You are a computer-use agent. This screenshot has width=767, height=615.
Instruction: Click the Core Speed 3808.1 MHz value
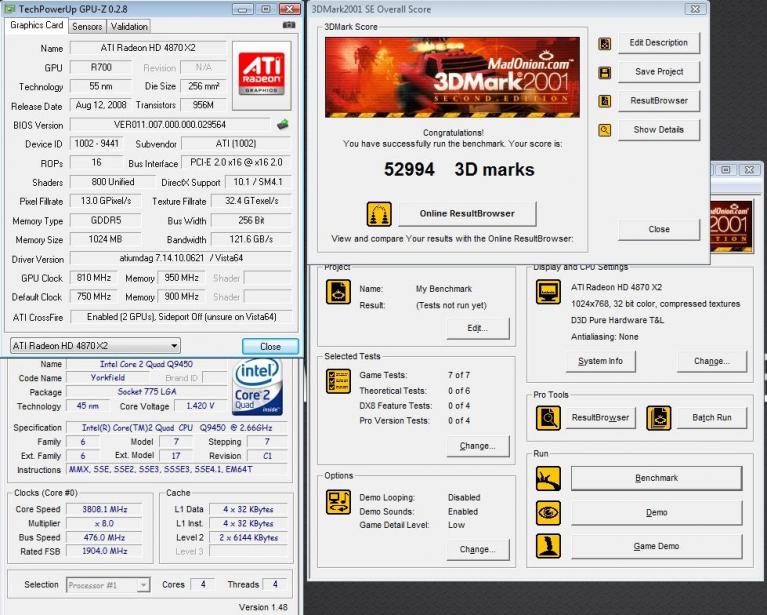click(104, 509)
